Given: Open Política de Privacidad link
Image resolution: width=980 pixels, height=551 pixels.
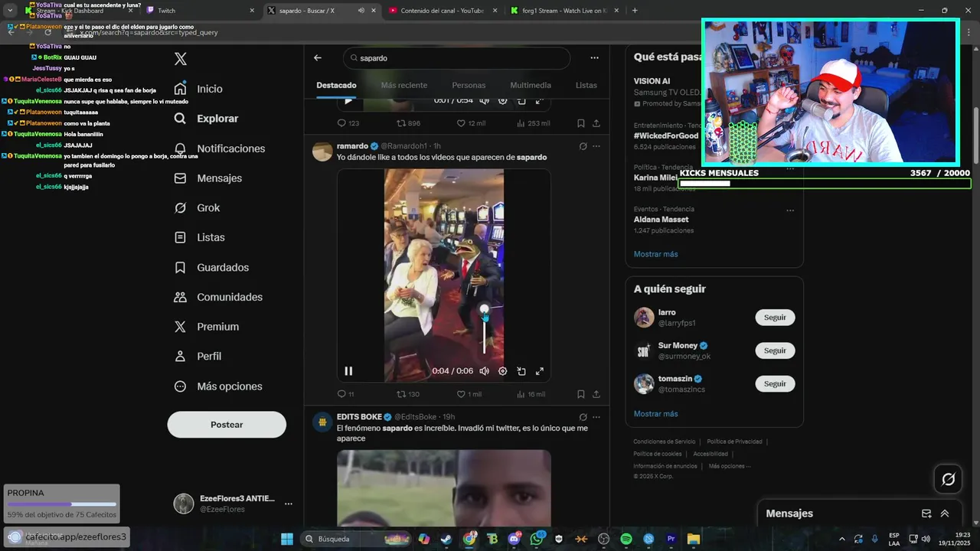Looking at the screenshot, I should coord(734,442).
